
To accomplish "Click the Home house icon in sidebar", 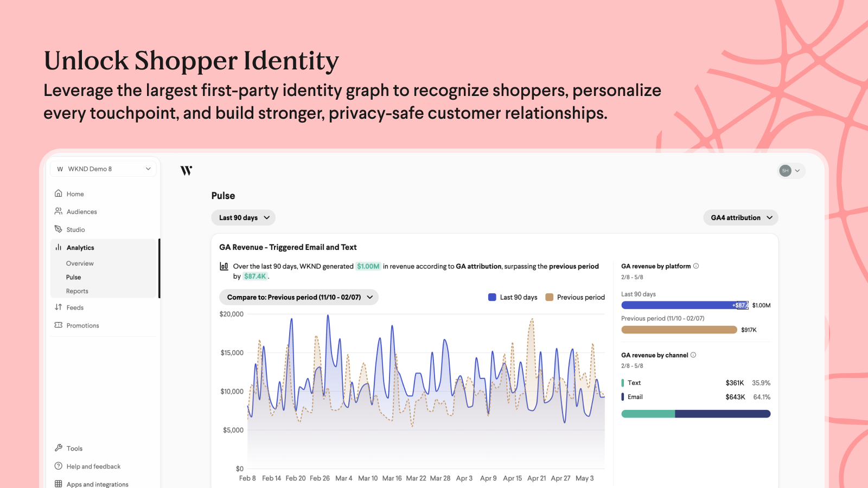I will tap(59, 194).
